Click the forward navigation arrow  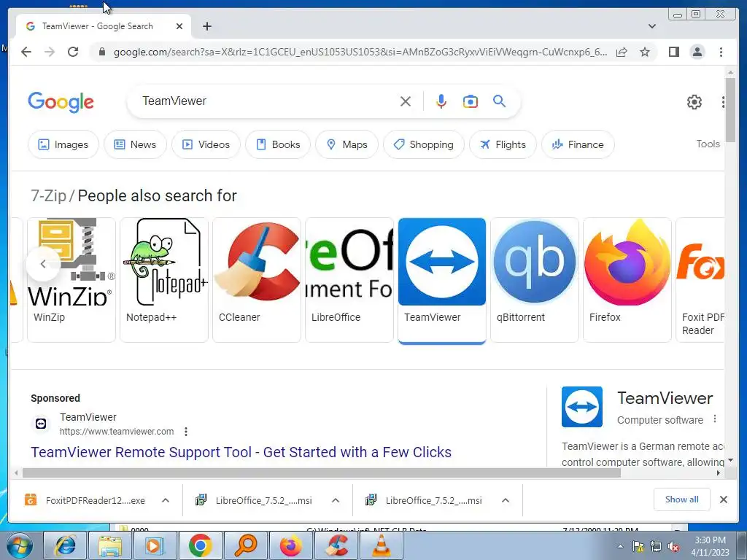(x=50, y=52)
